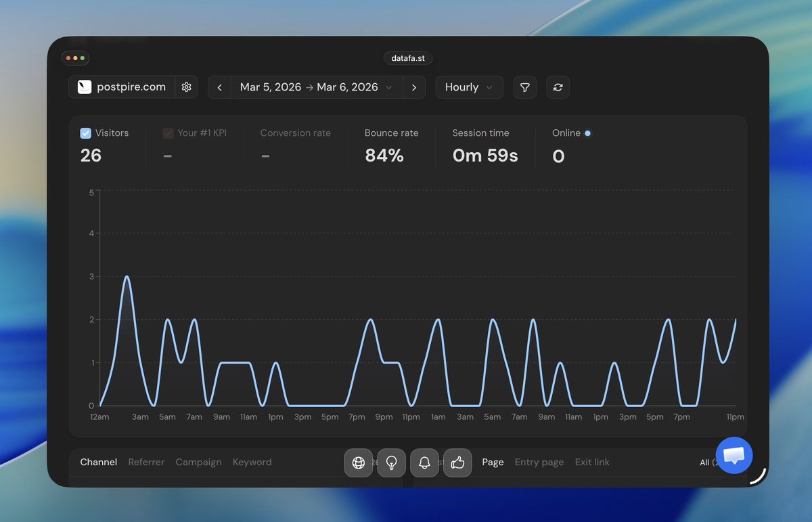The height and width of the screenshot is (522, 812).
Task: Switch to the Referrer tab
Action: 146,462
